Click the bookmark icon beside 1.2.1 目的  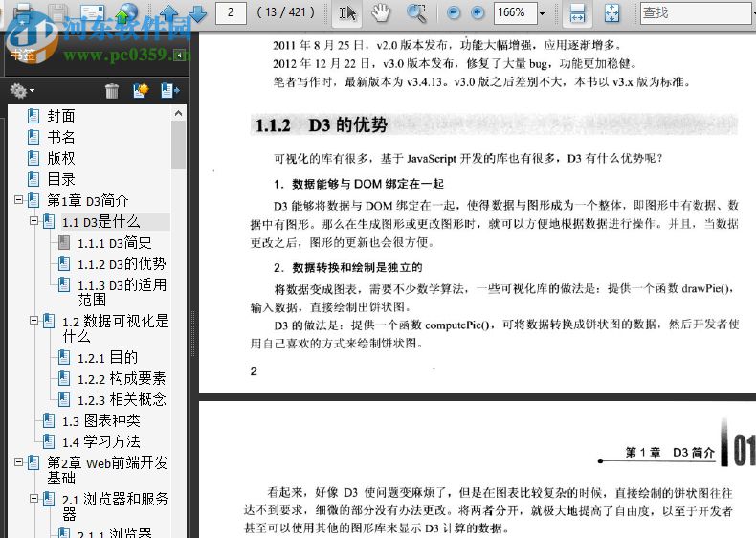64,357
